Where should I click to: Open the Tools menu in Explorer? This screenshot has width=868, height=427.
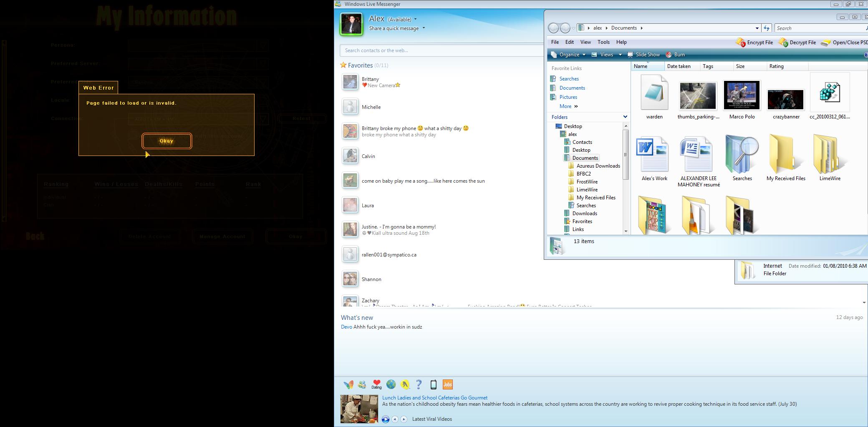click(x=603, y=42)
